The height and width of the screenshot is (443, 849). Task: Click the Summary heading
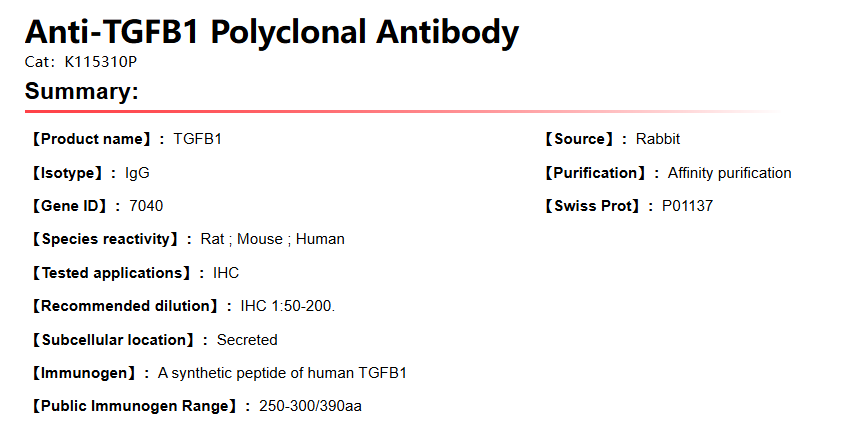(81, 92)
